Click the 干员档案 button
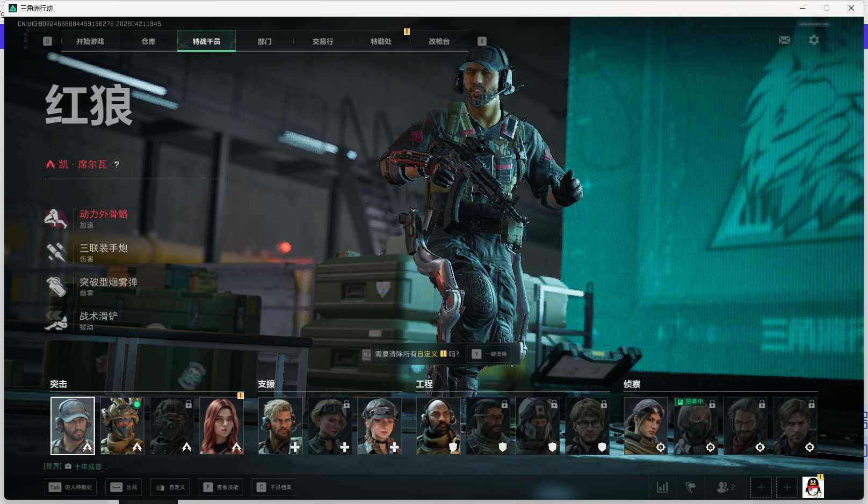Viewport: 868px width, 504px height. pyautogui.click(x=274, y=487)
